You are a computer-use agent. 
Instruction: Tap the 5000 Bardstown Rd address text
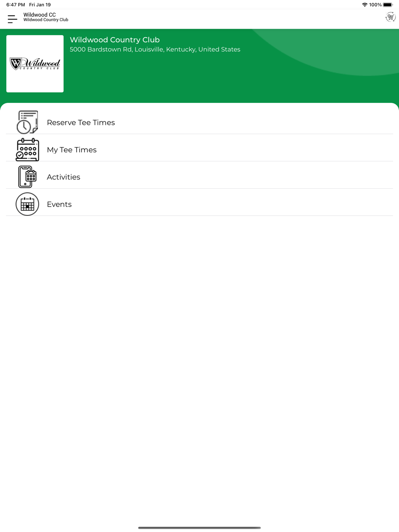(x=155, y=49)
